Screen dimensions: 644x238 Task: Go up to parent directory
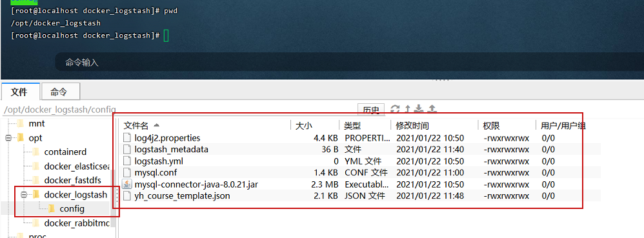[407, 109]
